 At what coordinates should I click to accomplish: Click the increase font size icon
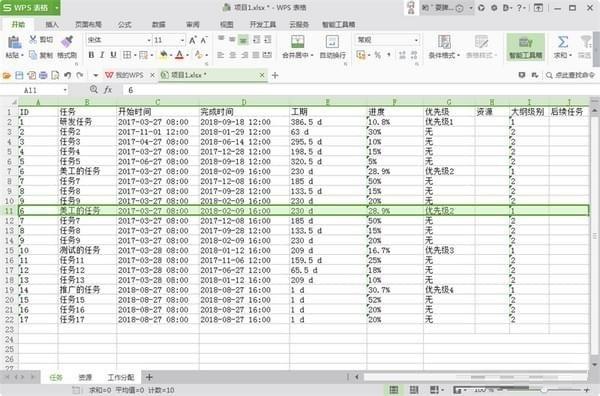tap(192, 40)
